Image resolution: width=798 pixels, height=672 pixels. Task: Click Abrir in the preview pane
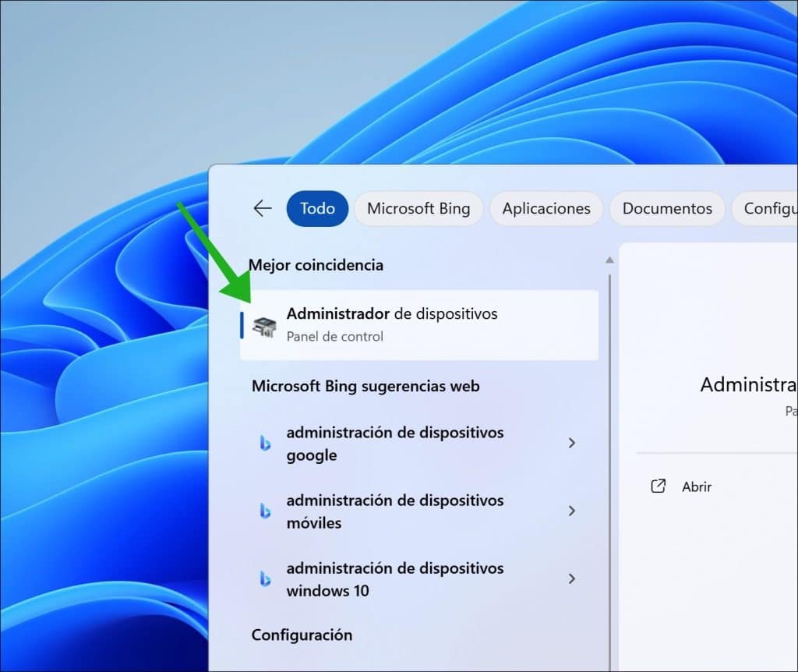[x=697, y=486]
